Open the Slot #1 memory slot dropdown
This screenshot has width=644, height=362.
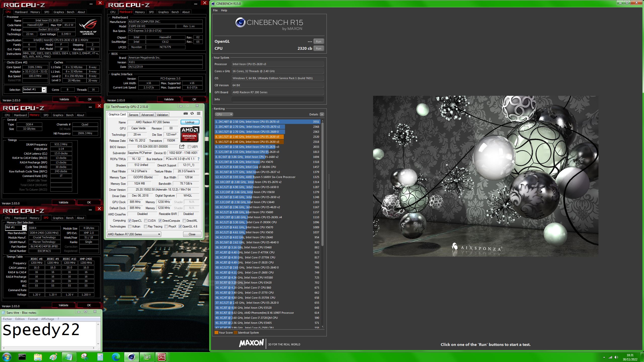[16, 228]
